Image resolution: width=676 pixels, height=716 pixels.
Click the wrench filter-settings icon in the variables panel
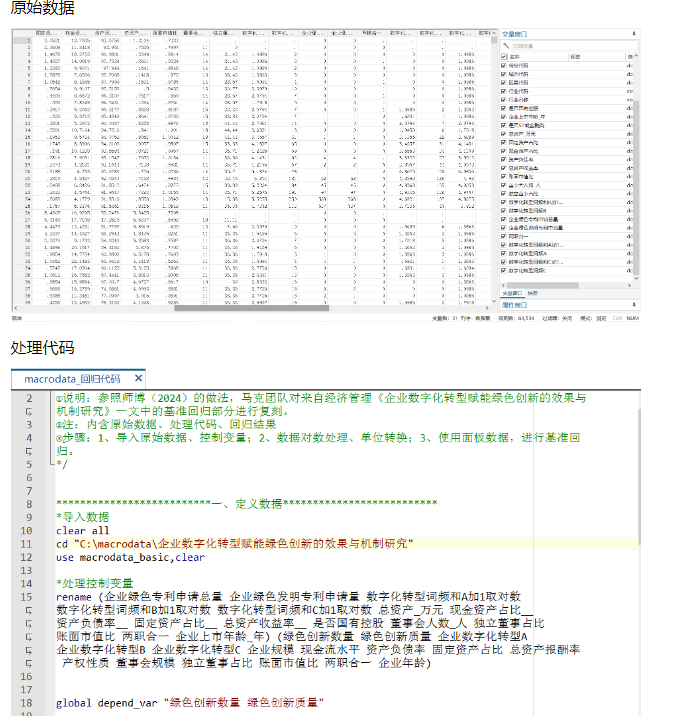pos(506,46)
